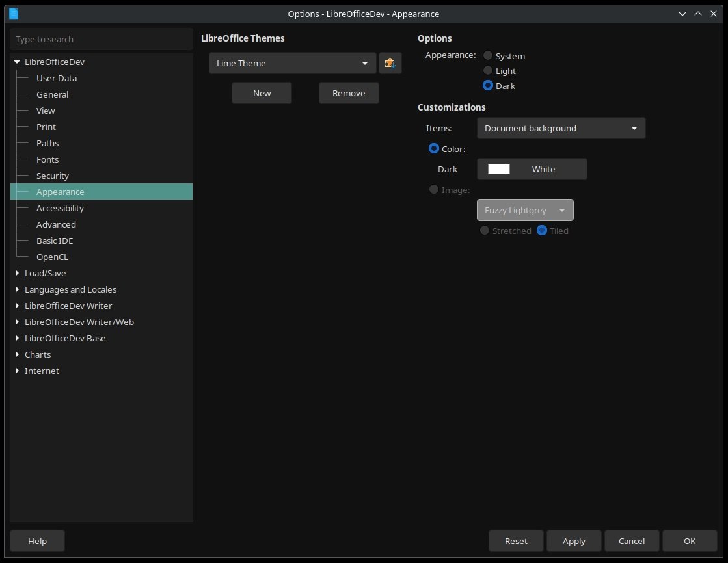Open the White color picker for Dark
Screen dimensions: 728x563
click(532, 169)
